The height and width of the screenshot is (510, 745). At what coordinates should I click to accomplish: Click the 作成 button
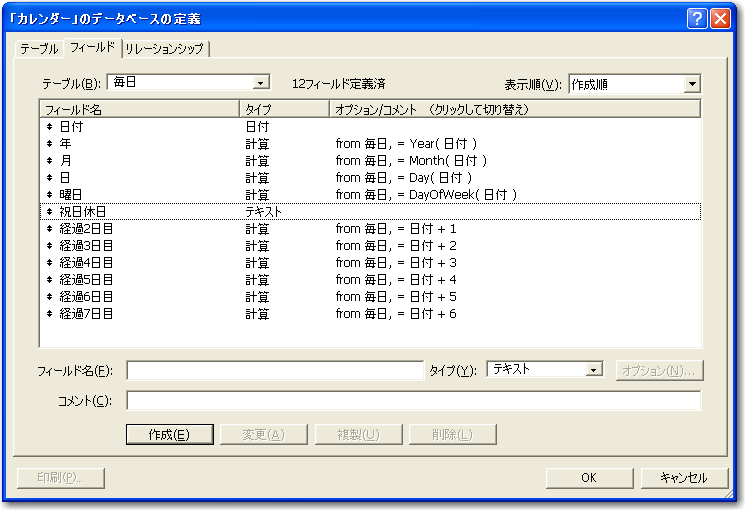pos(168,434)
